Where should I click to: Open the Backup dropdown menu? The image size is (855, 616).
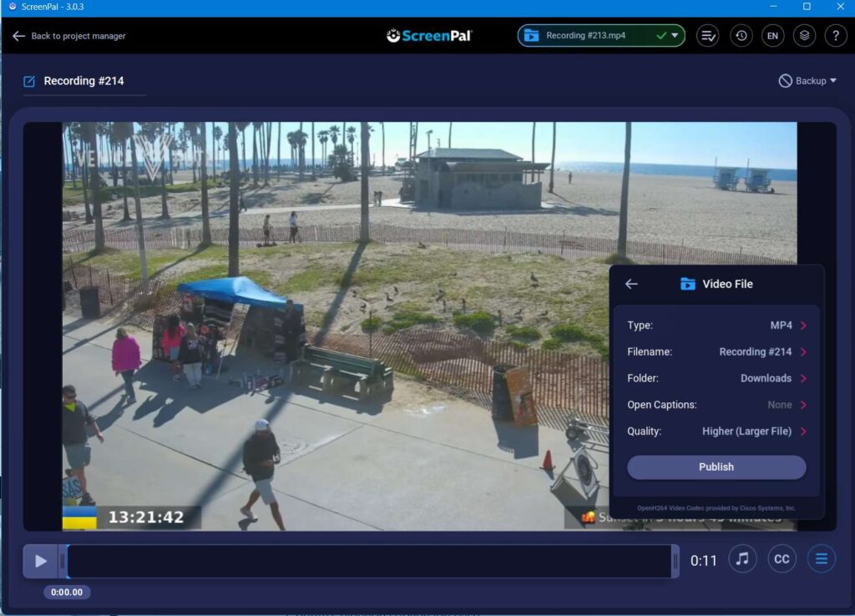(807, 81)
